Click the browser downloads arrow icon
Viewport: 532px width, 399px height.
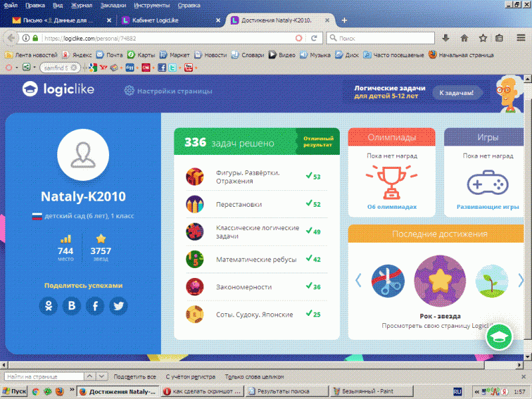[446, 38]
